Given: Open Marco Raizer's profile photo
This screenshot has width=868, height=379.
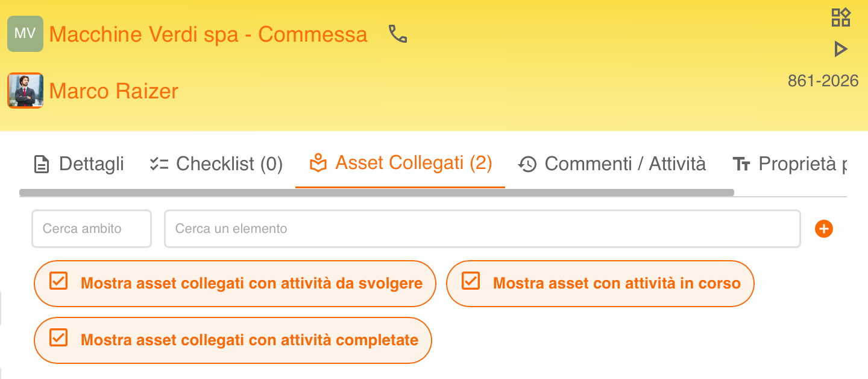Looking at the screenshot, I should tap(25, 91).
